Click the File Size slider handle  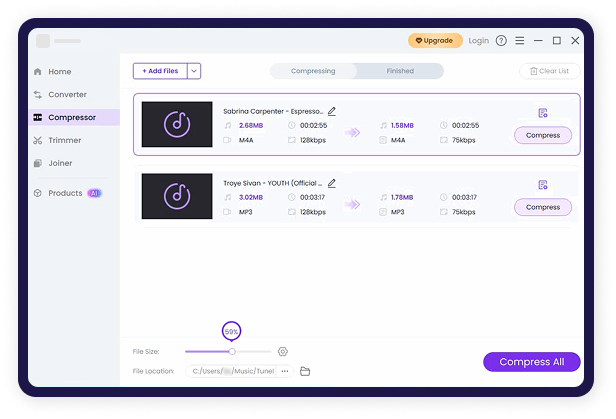click(232, 352)
